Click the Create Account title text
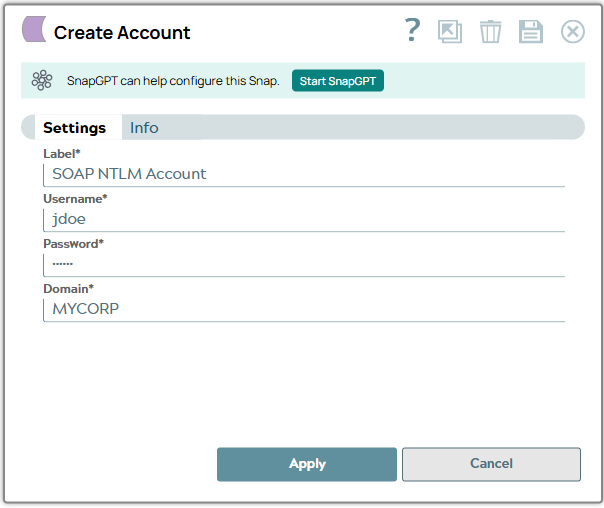The width and height of the screenshot is (604, 508). (x=122, y=33)
